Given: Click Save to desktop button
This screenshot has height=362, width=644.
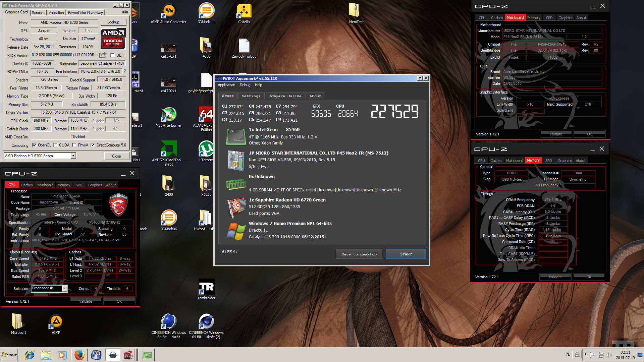Looking at the screenshot, I should tap(359, 254).
